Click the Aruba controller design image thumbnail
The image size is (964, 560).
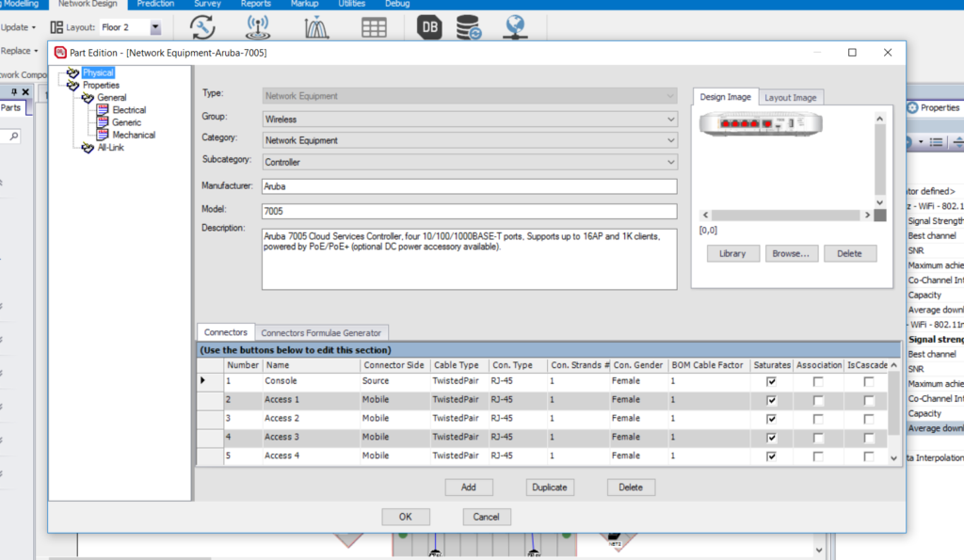761,123
